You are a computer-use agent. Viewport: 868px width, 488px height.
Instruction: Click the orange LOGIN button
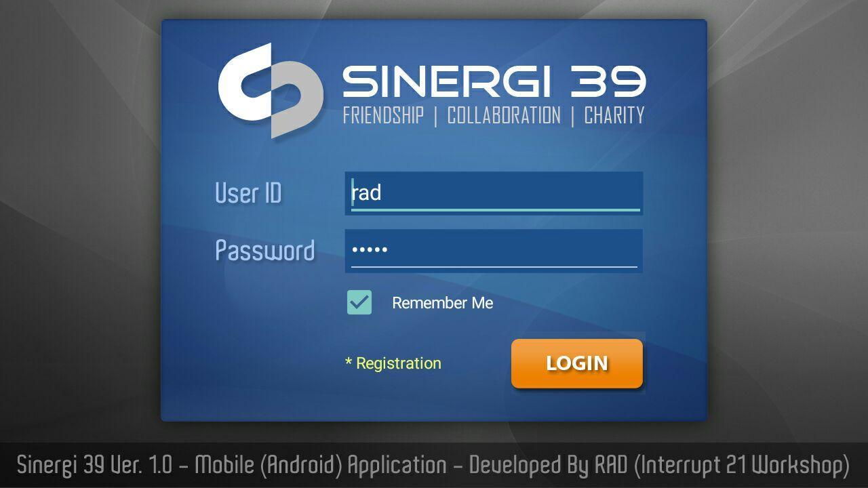577,363
